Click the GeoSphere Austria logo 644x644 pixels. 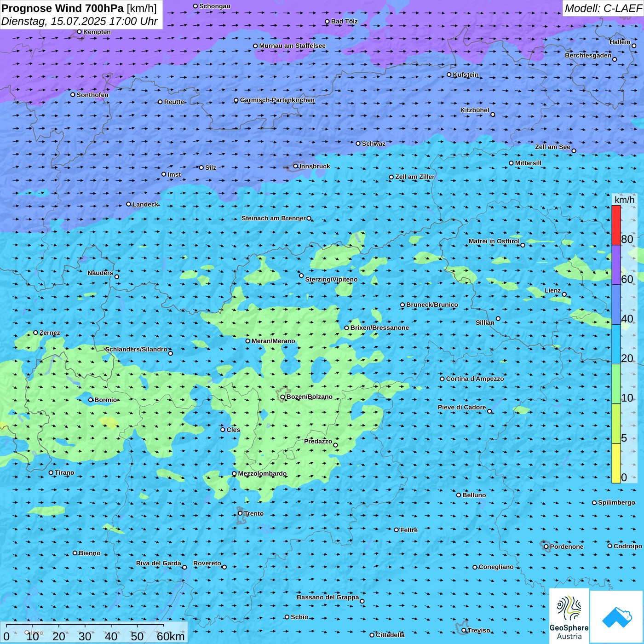(x=569, y=616)
